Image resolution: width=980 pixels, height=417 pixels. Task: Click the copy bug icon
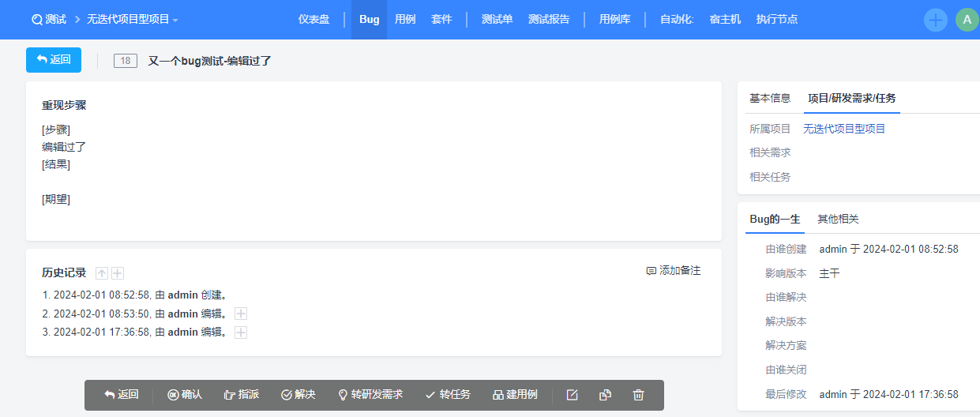point(606,395)
